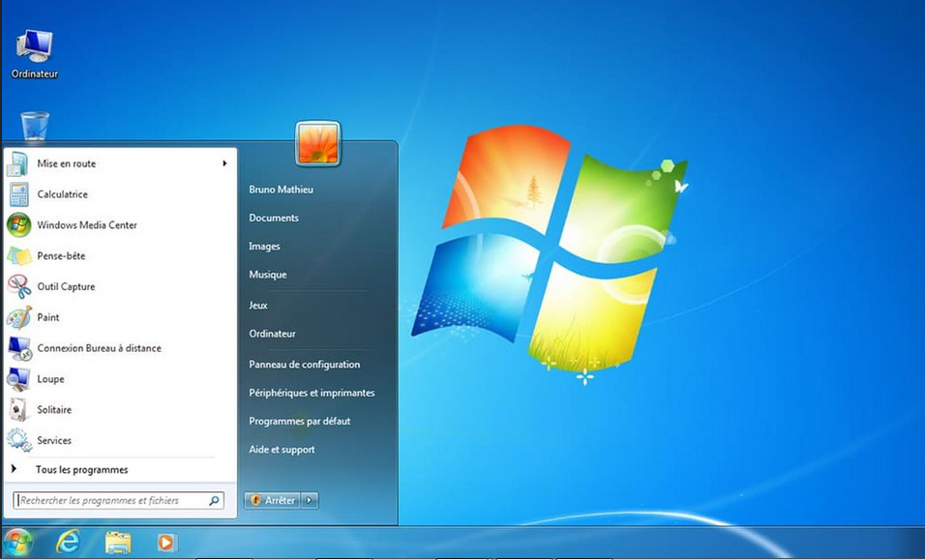925x560 pixels.
Task: Click the Solitaire cards icon
Action: click(17, 410)
